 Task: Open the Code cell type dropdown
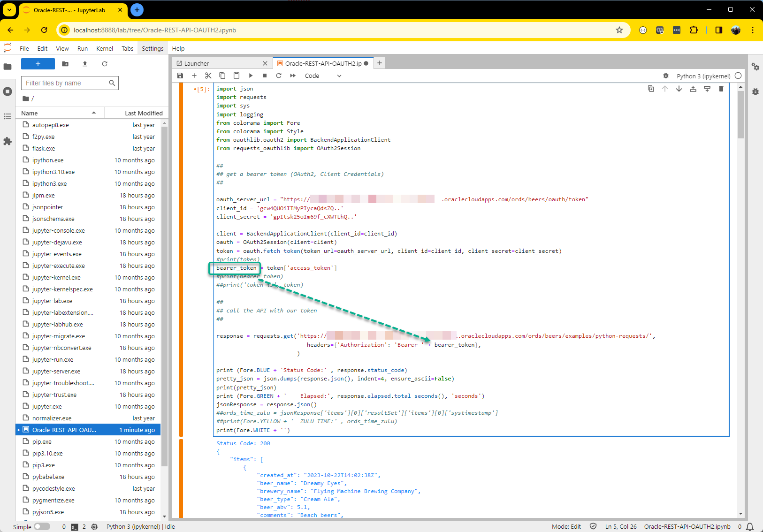click(x=323, y=76)
